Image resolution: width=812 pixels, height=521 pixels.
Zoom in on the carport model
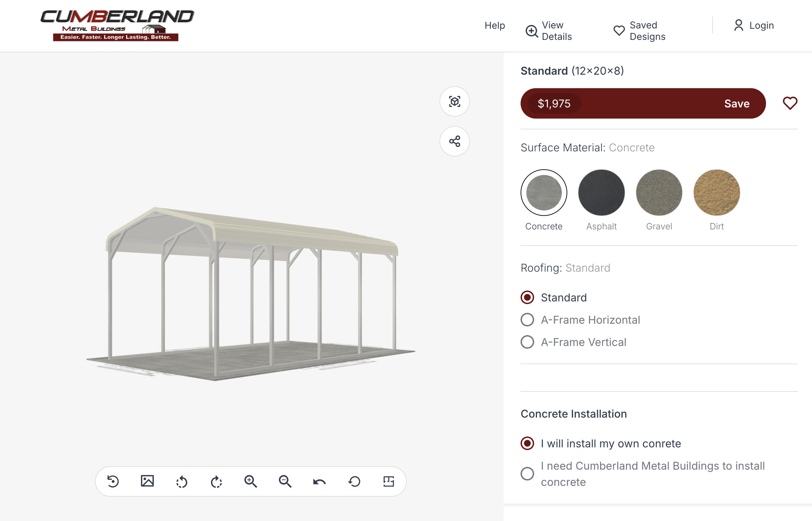point(250,481)
